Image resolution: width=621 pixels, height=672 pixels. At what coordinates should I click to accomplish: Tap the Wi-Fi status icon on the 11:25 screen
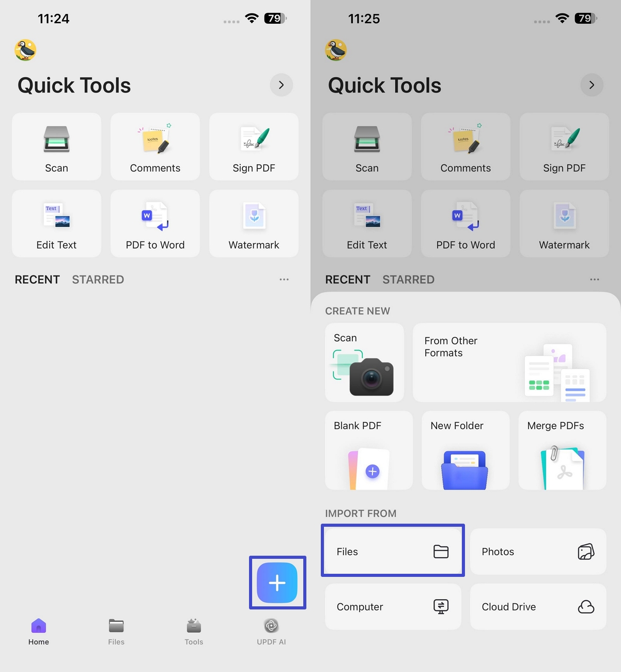pos(562,19)
